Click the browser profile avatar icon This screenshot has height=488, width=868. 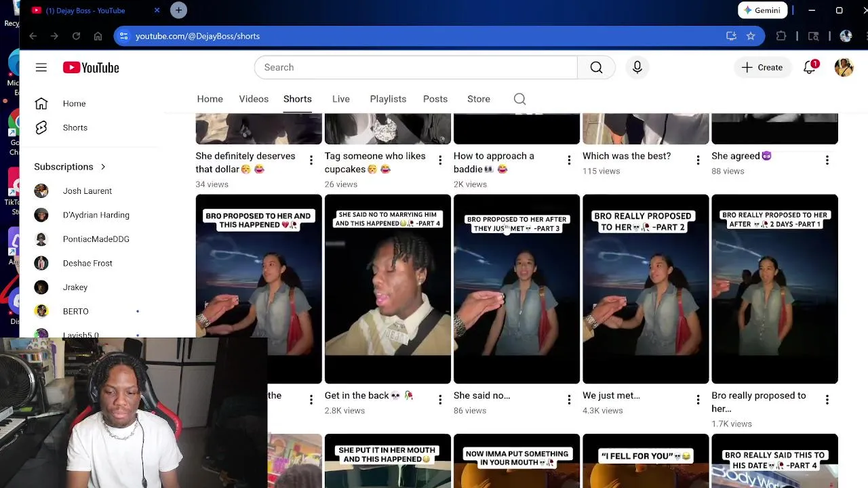846,36
